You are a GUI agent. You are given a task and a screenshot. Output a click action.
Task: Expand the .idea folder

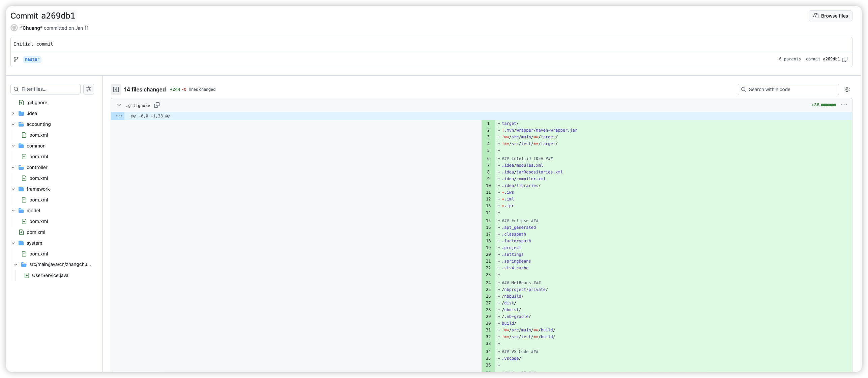click(x=13, y=113)
